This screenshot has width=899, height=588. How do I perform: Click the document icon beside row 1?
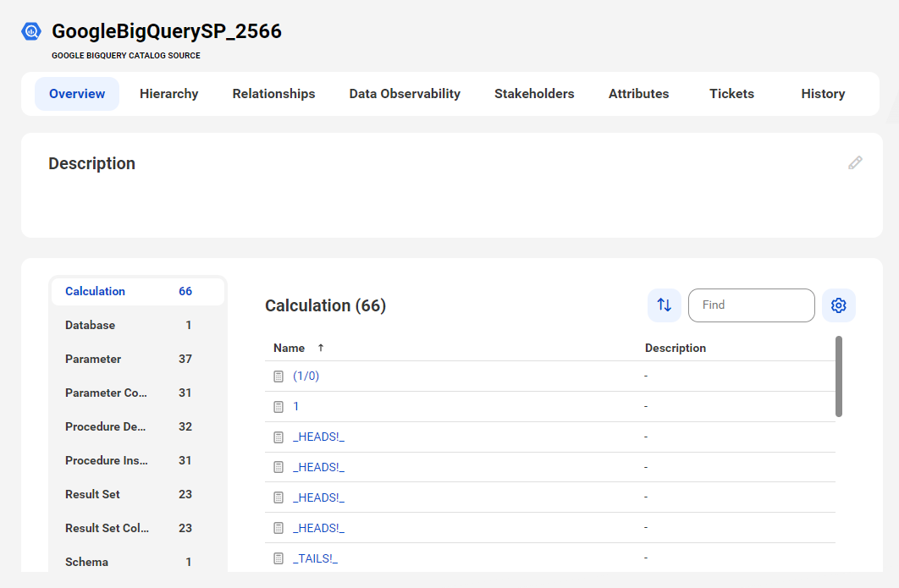tap(279, 407)
